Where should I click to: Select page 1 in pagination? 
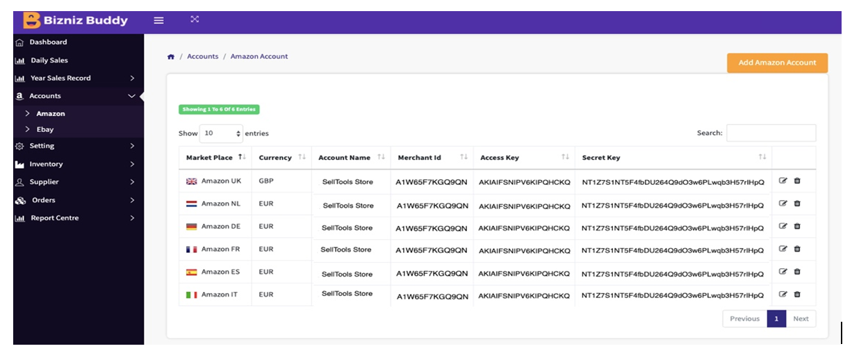(776, 319)
